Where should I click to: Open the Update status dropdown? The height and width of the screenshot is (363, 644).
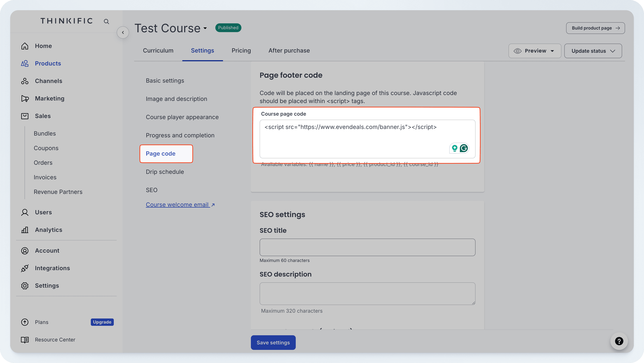pyautogui.click(x=593, y=51)
